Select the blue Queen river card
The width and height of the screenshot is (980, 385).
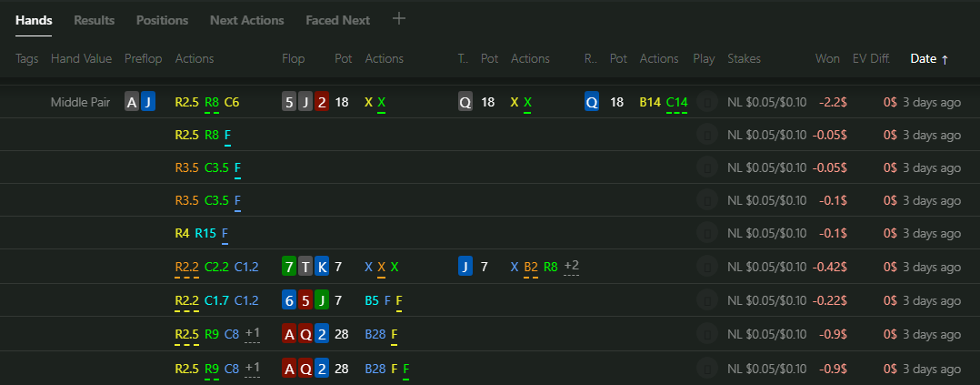click(592, 102)
